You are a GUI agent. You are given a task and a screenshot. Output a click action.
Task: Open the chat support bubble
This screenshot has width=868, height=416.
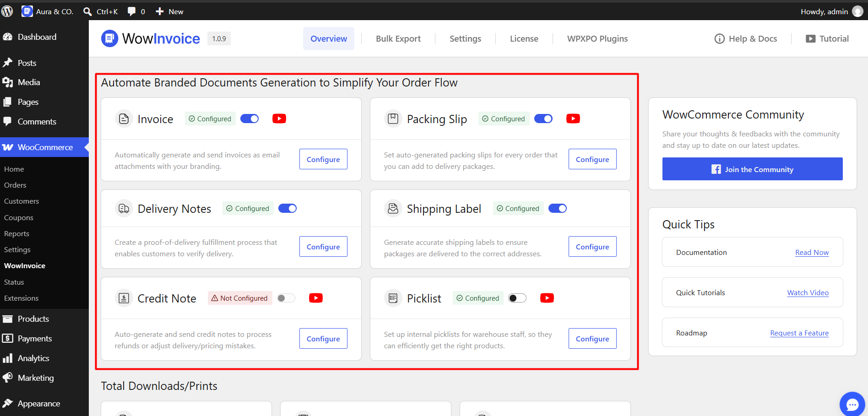point(852,405)
